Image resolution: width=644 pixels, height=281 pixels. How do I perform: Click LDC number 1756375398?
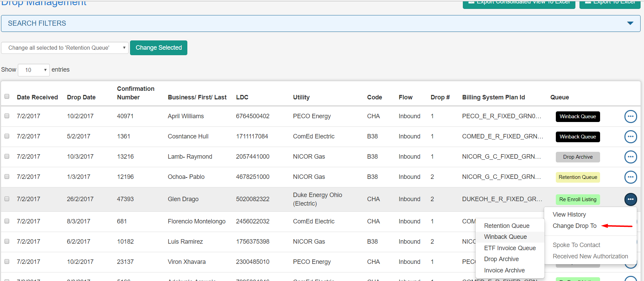pyautogui.click(x=253, y=242)
